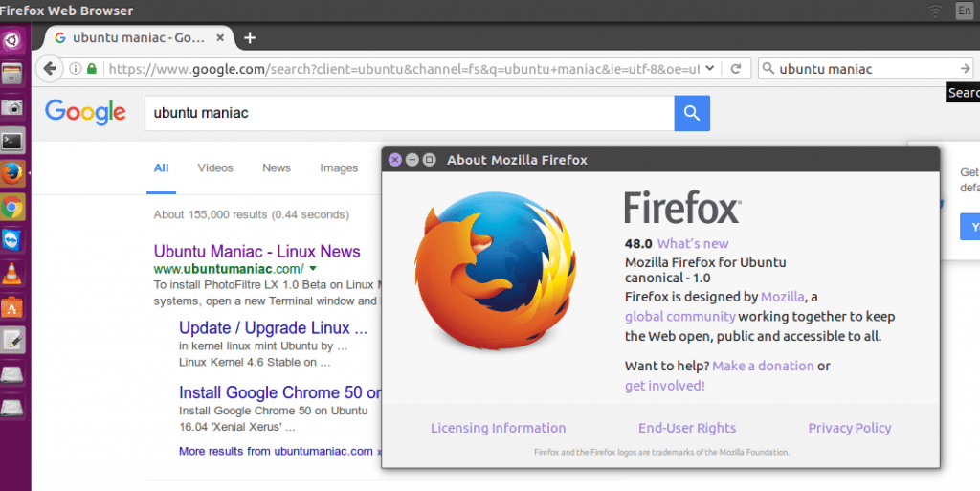Click the site information (i) icon
This screenshot has width=980, height=491.
pos(75,69)
